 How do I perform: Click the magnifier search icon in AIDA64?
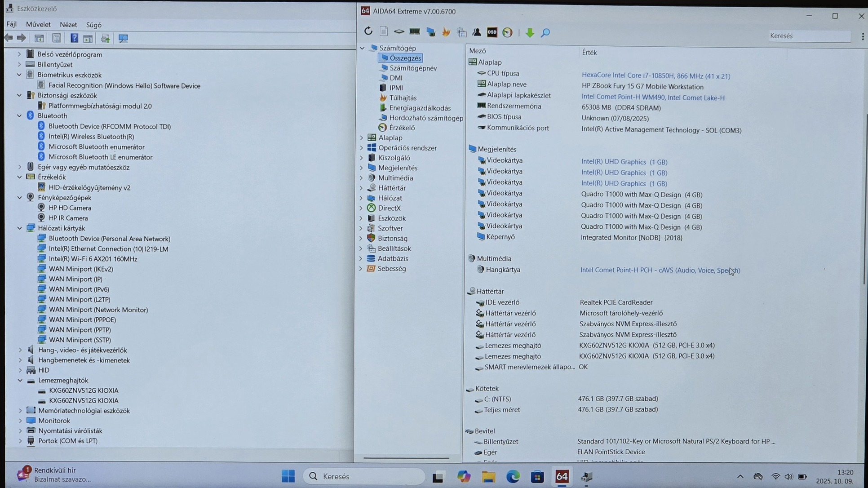point(545,32)
